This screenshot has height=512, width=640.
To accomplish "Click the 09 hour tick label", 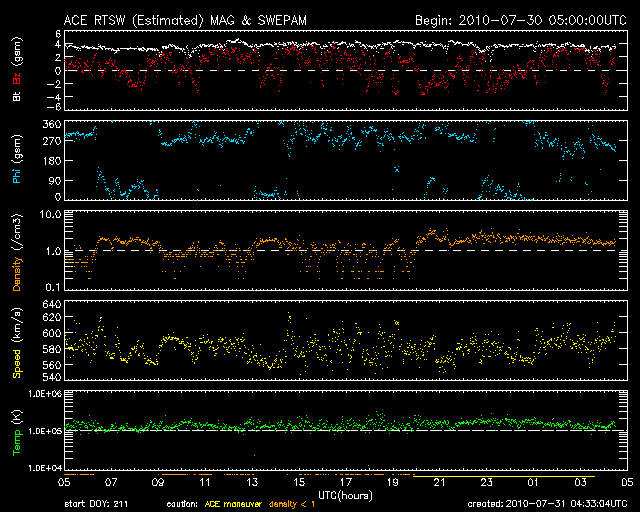I will 159,482.
